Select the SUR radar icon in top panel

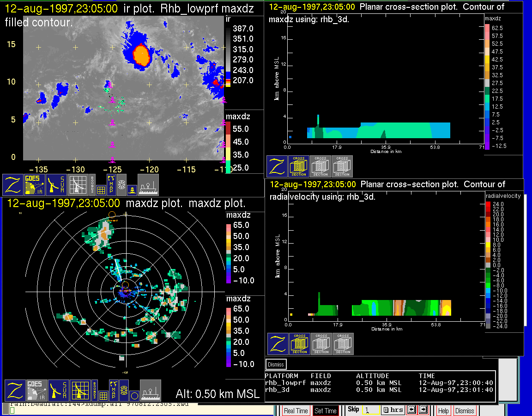click(x=57, y=185)
